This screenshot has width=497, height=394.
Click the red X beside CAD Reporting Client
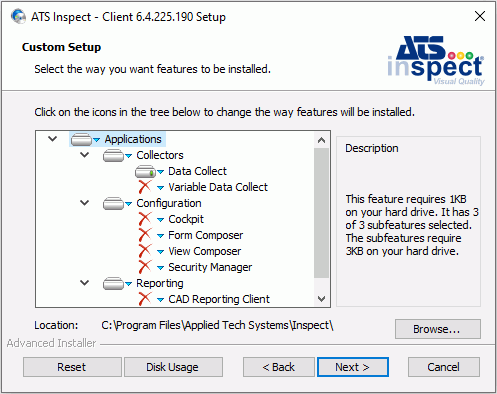click(145, 299)
